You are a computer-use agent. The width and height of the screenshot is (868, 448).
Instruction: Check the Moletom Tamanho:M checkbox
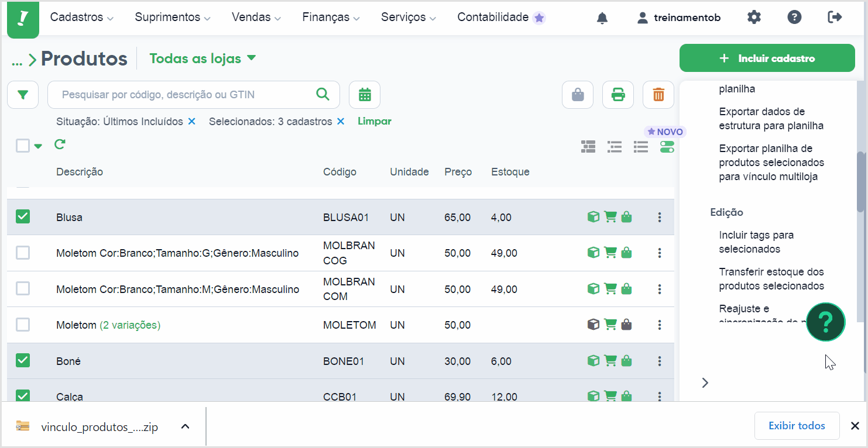pos(23,289)
